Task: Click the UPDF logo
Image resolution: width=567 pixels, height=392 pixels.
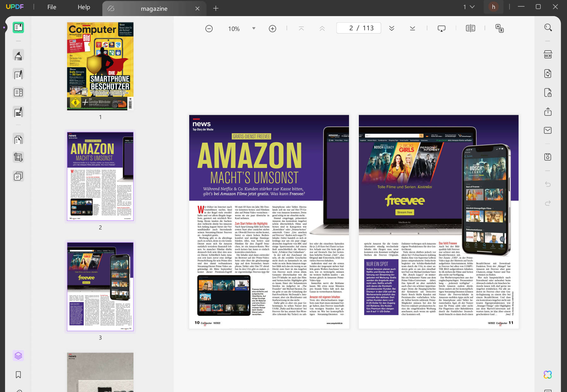Action: tap(15, 7)
